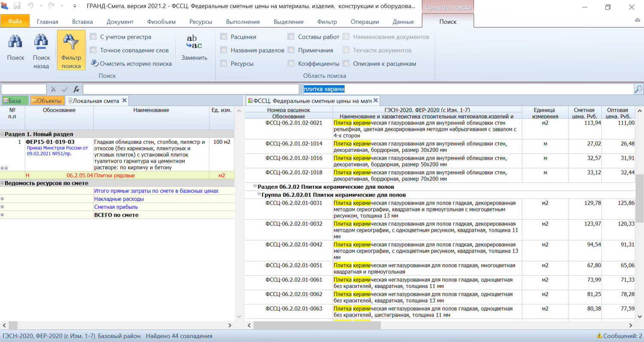644x342 pixels.
Task: Tick the Расценки search area checkbox
Action: 224,37
